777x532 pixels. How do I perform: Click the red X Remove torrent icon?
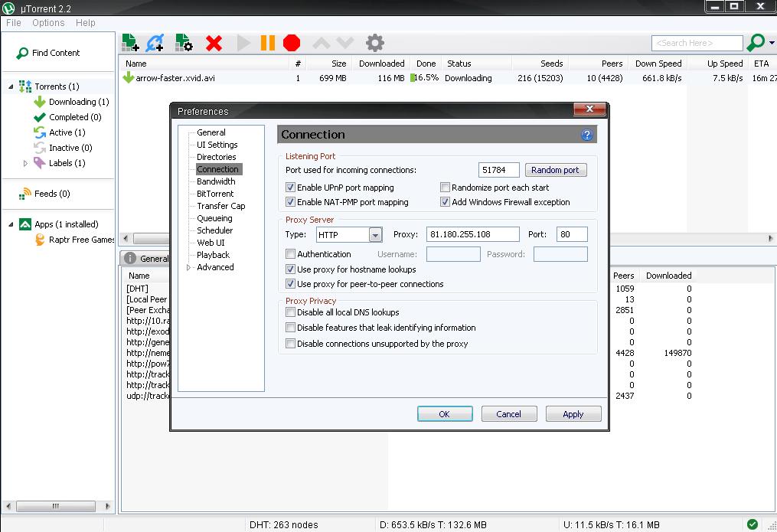click(214, 44)
